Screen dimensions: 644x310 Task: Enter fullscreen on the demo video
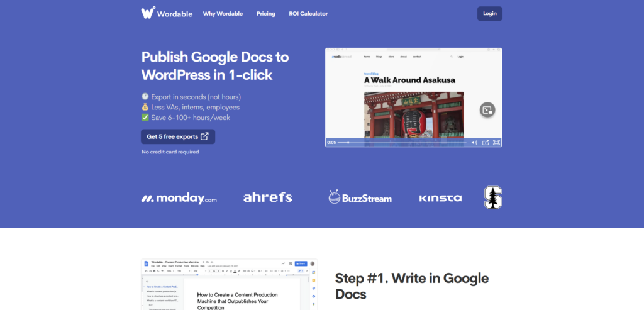click(x=496, y=143)
